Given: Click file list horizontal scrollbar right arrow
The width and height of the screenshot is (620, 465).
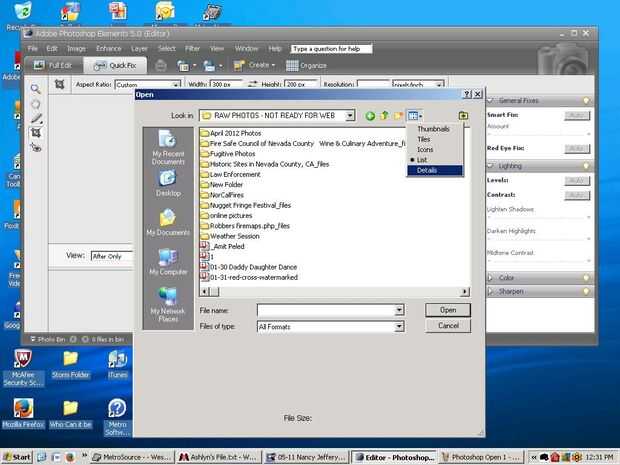Looking at the screenshot, I should 465,292.
